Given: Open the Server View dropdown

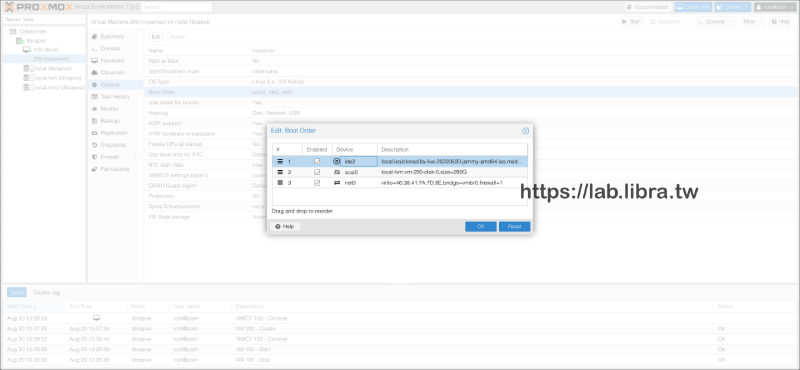Looking at the screenshot, I should click(x=43, y=19).
